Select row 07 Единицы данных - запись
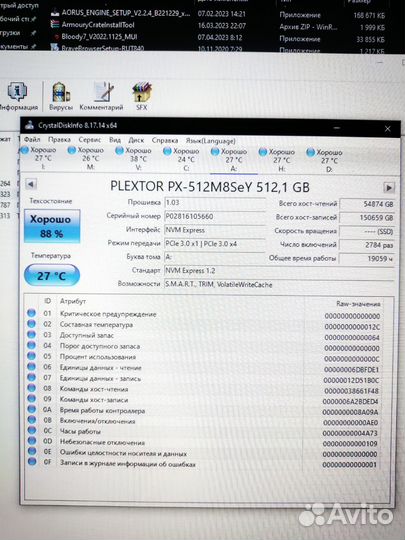The image size is (405, 540). coord(204,378)
